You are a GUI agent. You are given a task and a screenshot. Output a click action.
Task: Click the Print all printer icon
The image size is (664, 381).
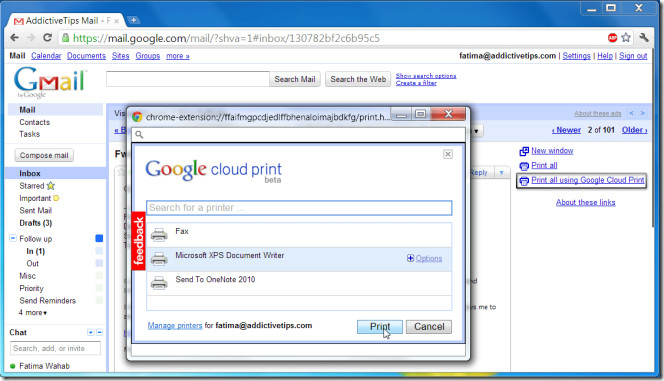click(524, 166)
